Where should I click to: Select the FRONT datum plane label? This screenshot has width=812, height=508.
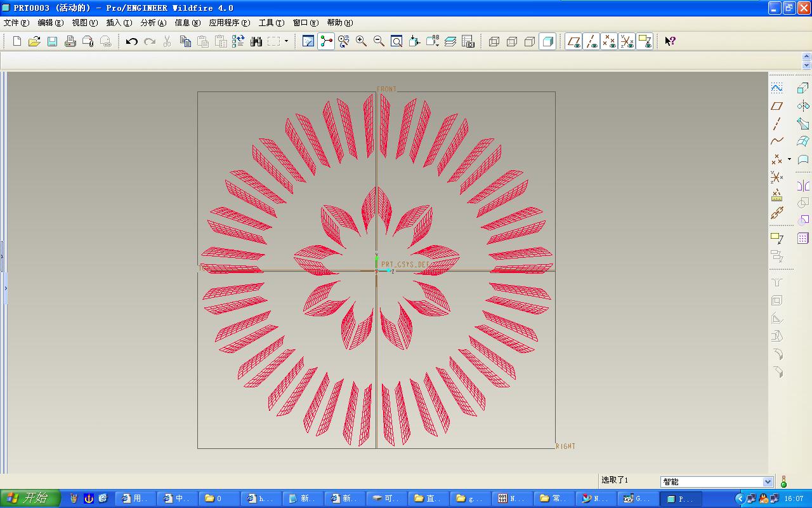tap(386, 89)
